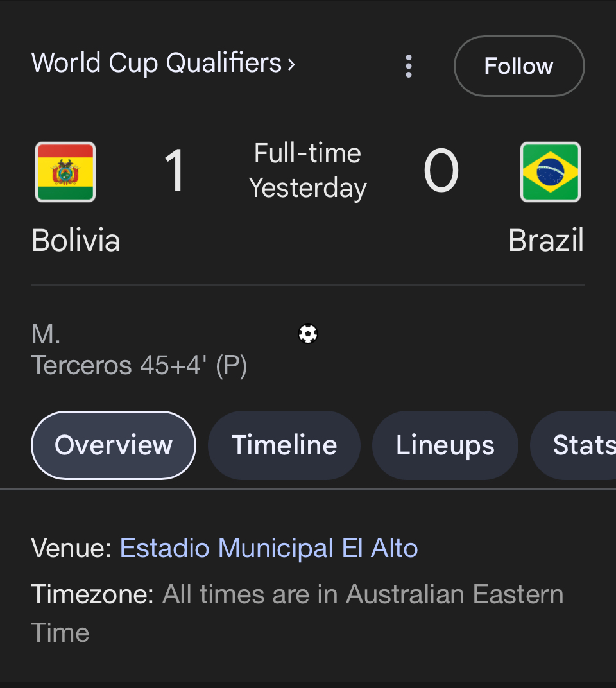
Task: Open Estadio Municipal El Alto venue link
Action: 268,547
